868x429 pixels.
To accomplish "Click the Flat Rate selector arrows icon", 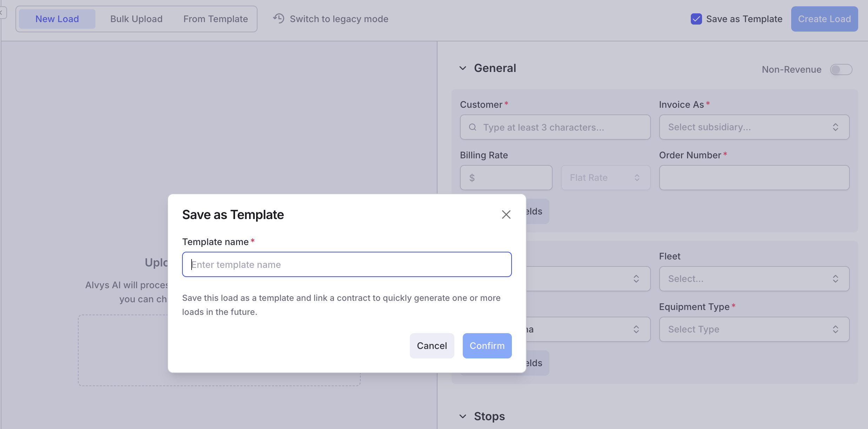I will pyautogui.click(x=637, y=178).
